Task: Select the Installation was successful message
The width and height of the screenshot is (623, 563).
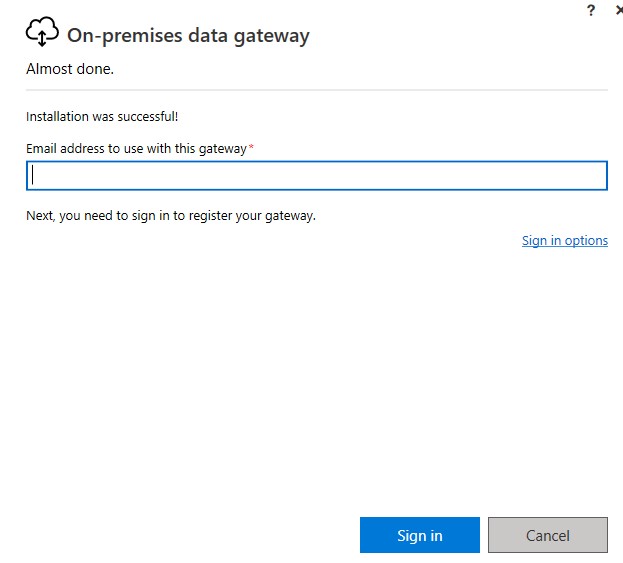Action: click(x=102, y=117)
